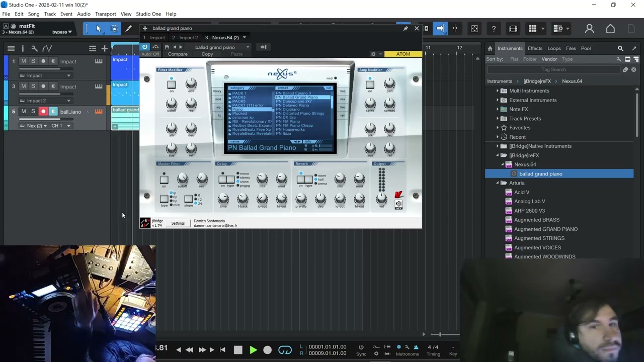This screenshot has height=362, width=644.
Task: Select the Range tool
Action: point(114,29)
